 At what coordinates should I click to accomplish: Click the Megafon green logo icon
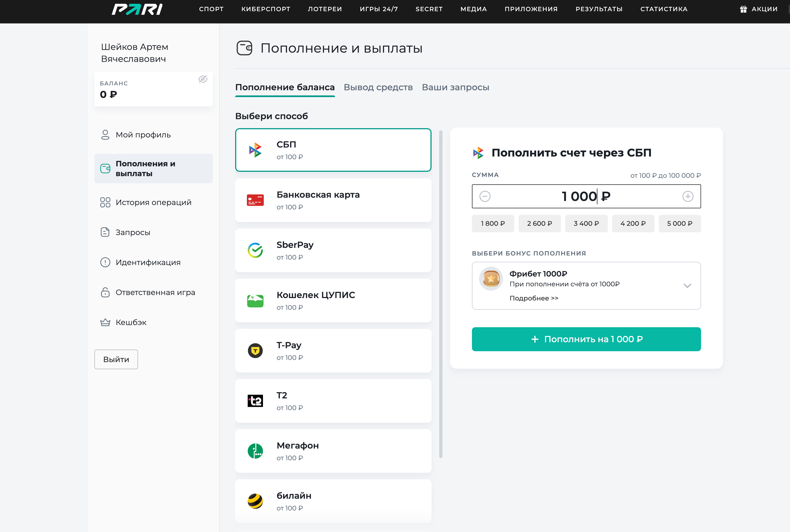[255, 451]
